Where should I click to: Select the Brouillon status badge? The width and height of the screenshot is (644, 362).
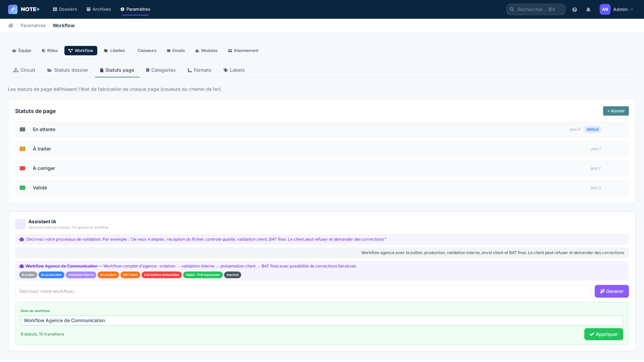click(28, 275)
